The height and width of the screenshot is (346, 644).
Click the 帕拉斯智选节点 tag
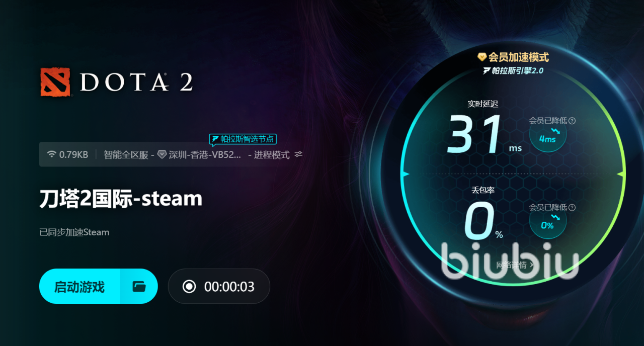coord(243,139)
